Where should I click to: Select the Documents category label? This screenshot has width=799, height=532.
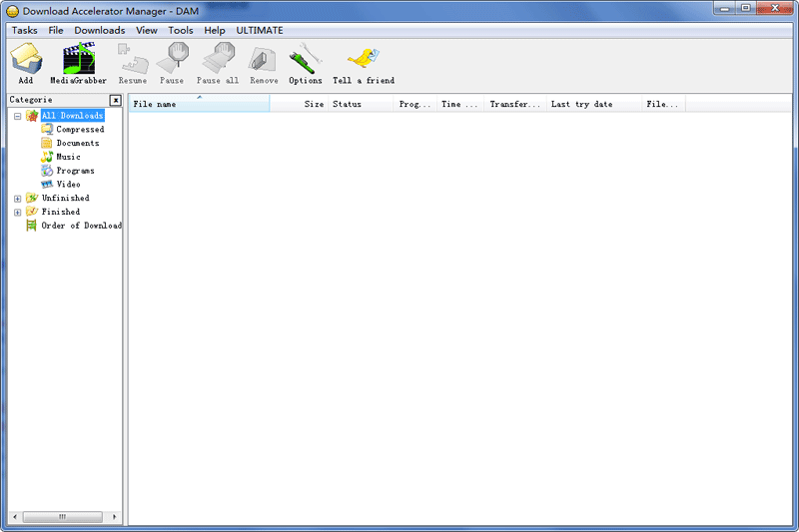(x=78, y=143)
